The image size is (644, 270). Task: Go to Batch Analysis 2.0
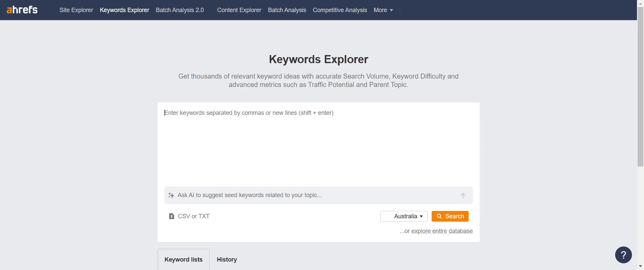tap(180, 10)
